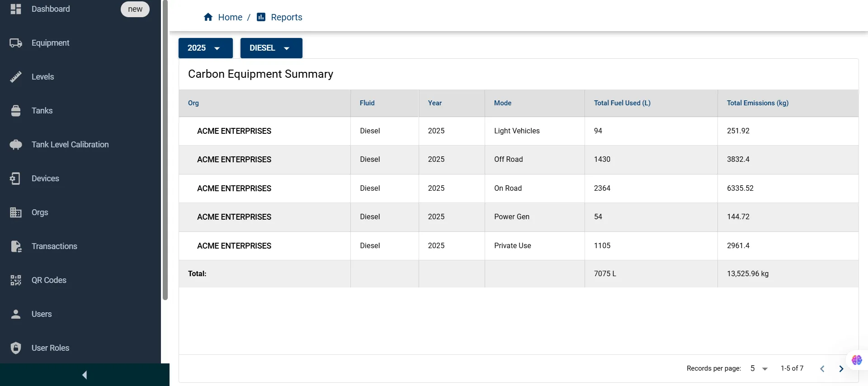Click fuel used value 1430
The image size is (868, 386).
pos(602,160)
